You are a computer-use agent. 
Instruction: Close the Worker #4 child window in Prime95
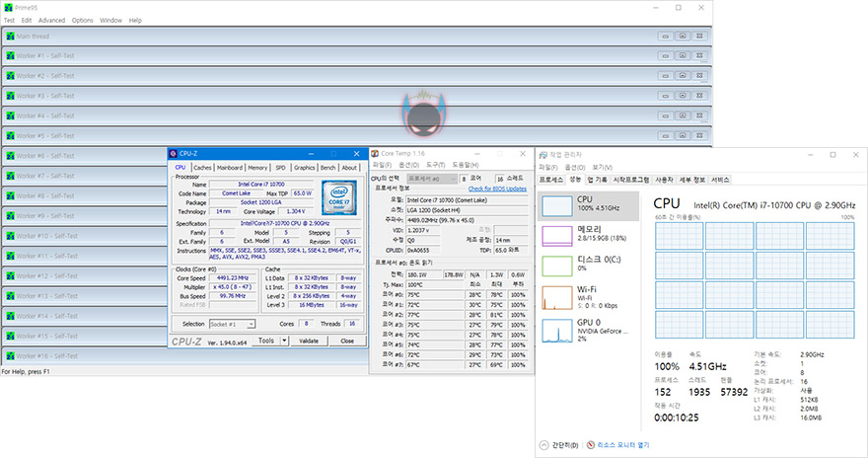pyautogui.click(x=699, y=115)
